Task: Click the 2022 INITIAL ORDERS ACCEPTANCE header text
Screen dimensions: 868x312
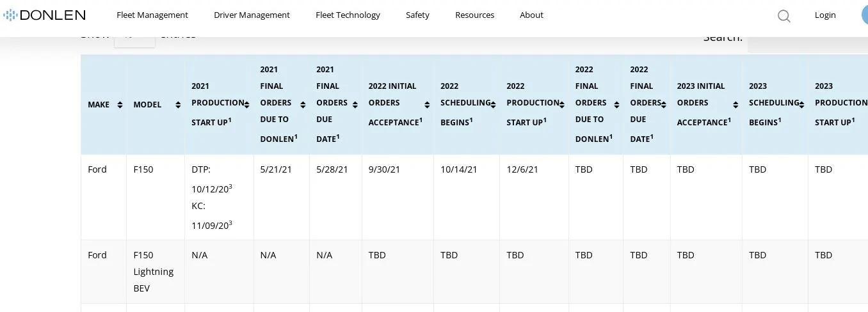Action: [x=395, y=104]
